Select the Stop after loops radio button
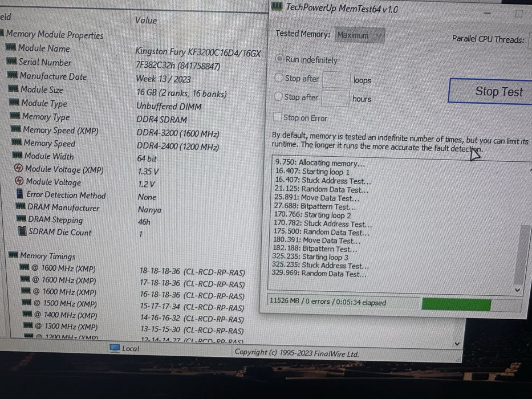The height and width of the screenshot is (399, 532). pos(279,78)
